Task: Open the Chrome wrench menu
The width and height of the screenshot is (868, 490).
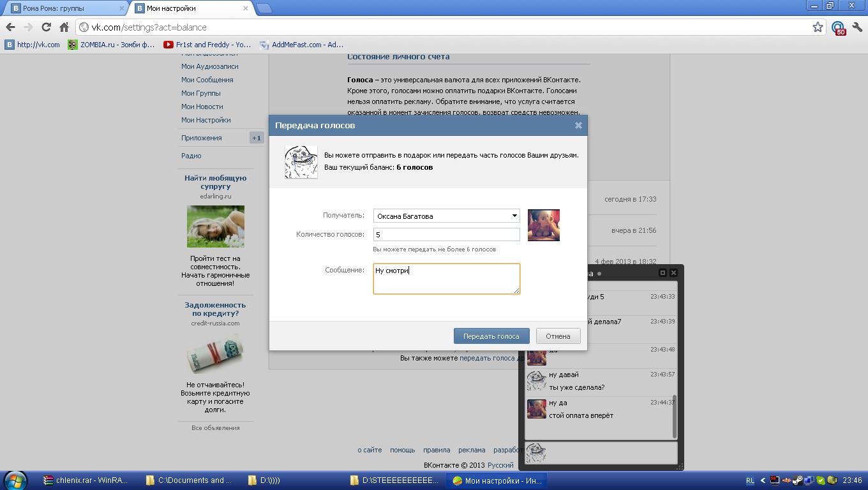Action: click(857, 27)
